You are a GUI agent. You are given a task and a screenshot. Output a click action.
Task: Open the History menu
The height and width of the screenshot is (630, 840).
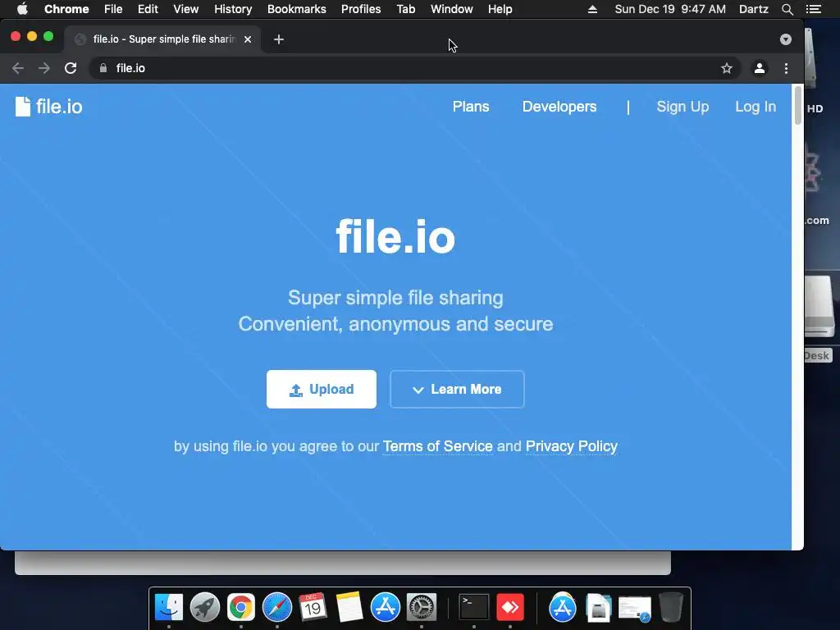tap(233, 9)
